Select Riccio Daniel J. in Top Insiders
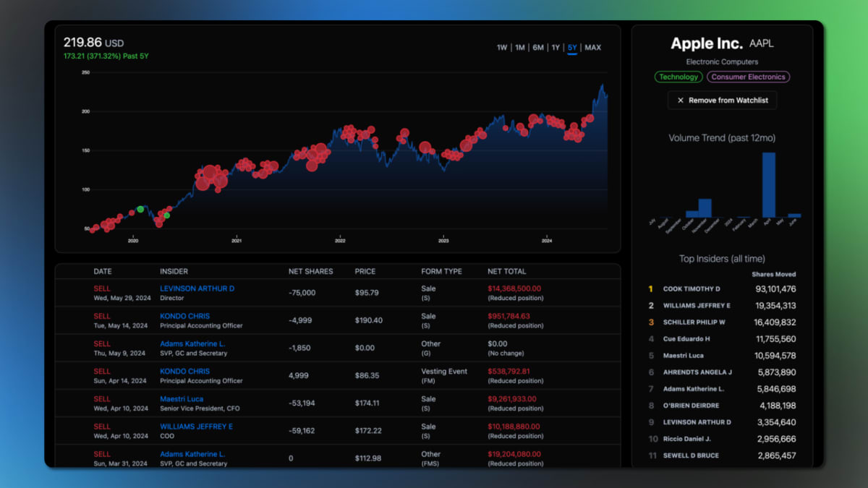 point(687,439)
